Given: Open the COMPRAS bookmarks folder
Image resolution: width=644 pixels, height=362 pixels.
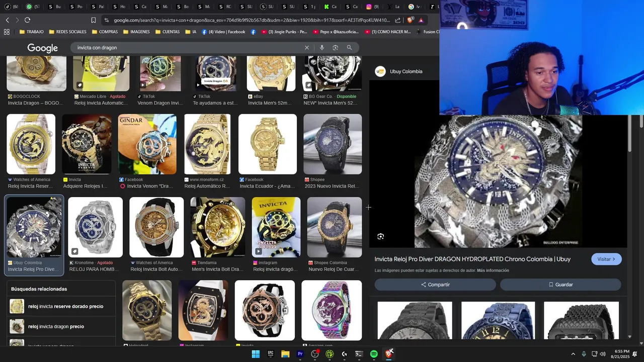Looking at the screenshot, I should [105, 32].
